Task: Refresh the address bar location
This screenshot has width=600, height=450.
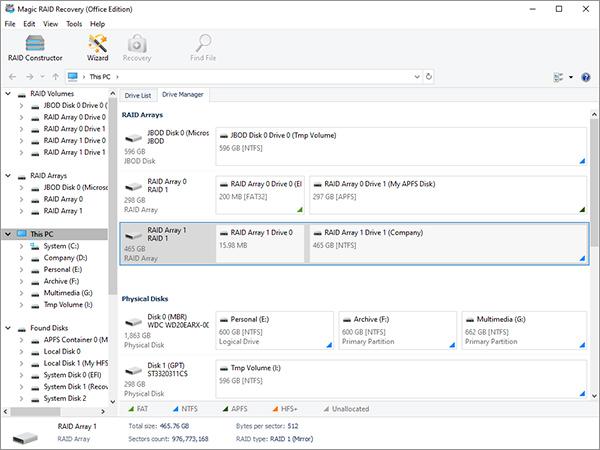Action: pos(429,77)
